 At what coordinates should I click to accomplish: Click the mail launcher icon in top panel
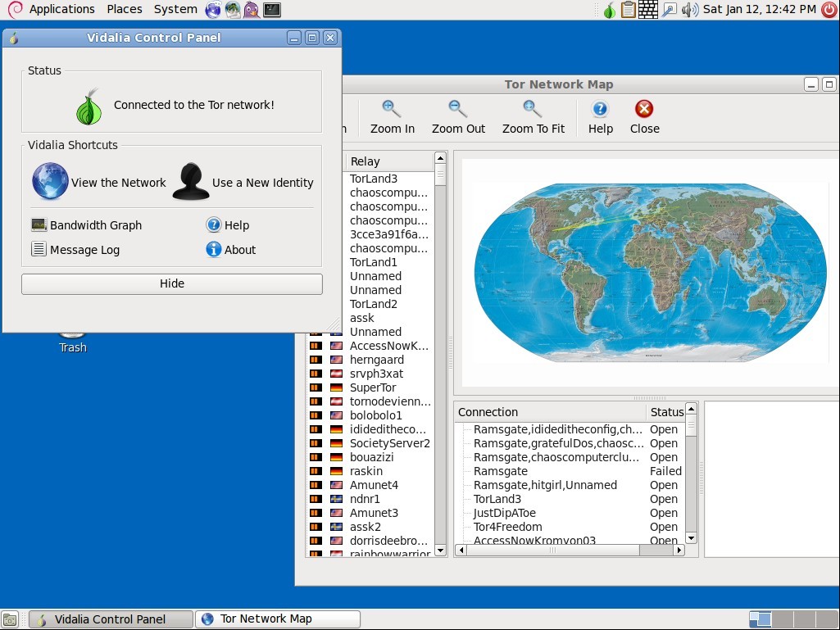coord(232,10)
